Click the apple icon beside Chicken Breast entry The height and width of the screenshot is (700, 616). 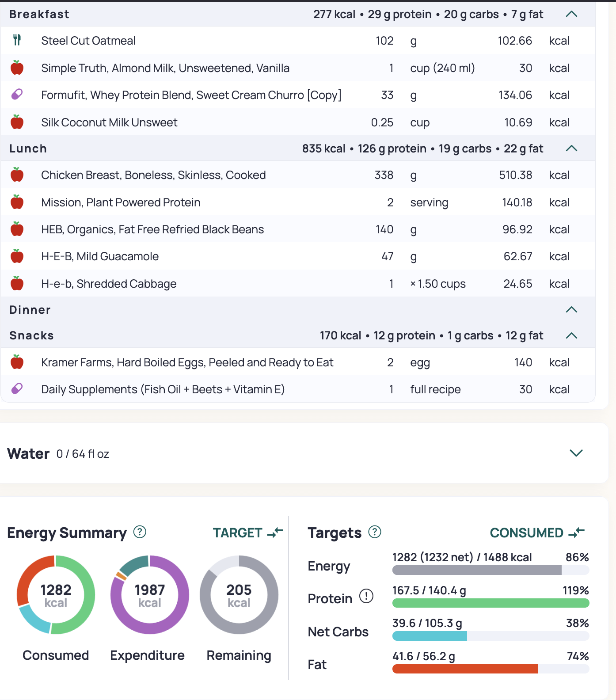17,175
